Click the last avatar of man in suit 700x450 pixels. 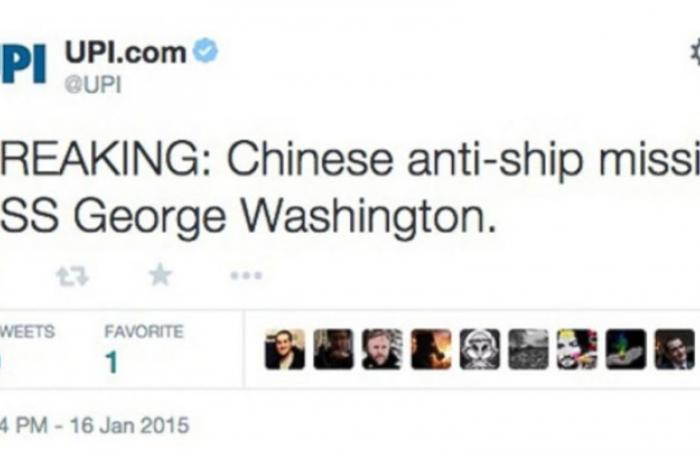click(675, 349)
